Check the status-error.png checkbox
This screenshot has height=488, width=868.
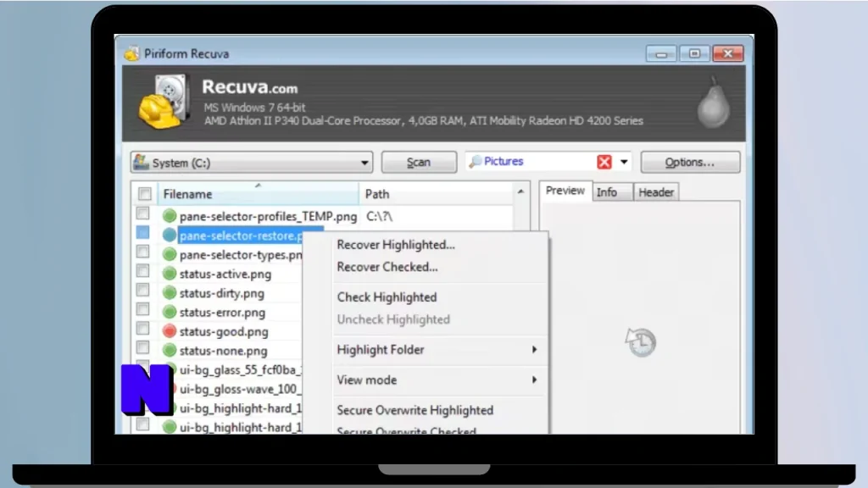[x=142, y=309]
